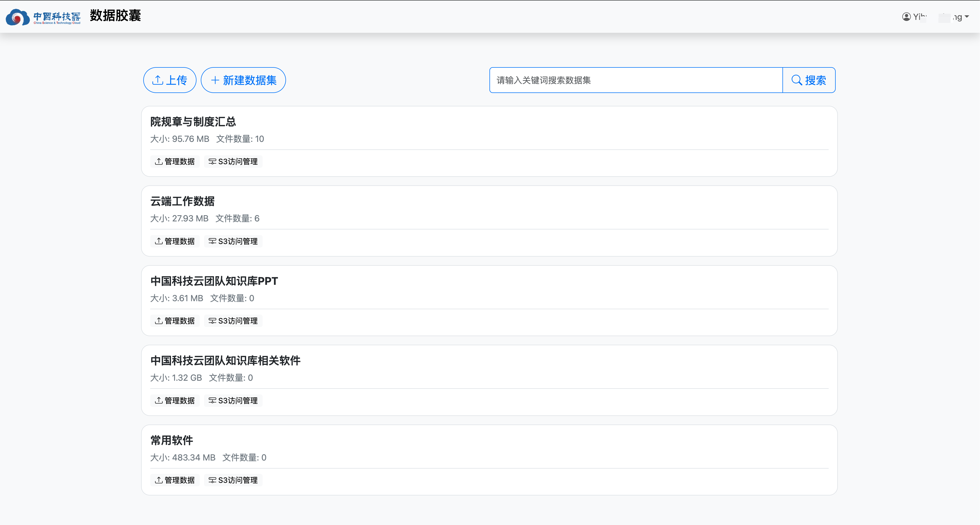Image resolution: width=980 pixels, height=525 pixels.
Task: Click the dataset keyword search input field
Action: pyautogui.click(x=635, y=80)
